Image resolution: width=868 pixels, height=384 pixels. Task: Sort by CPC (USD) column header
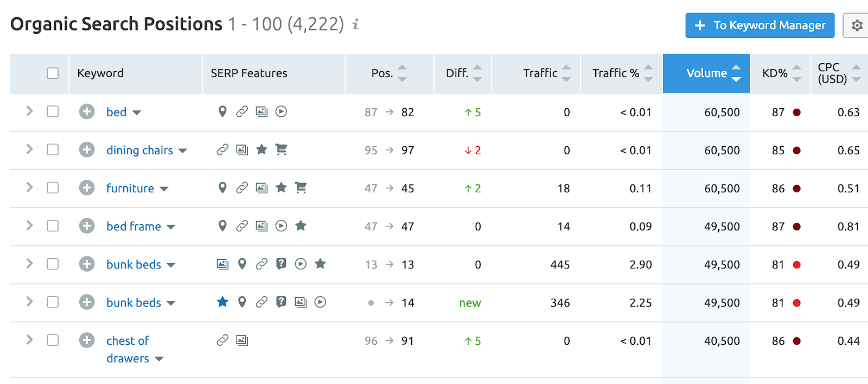point(839,73)
